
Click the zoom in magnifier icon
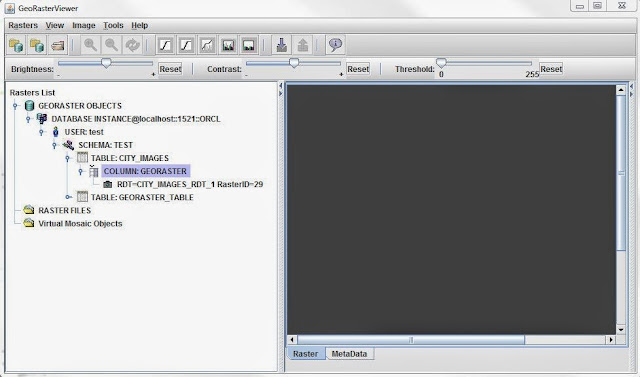(90, 45)
